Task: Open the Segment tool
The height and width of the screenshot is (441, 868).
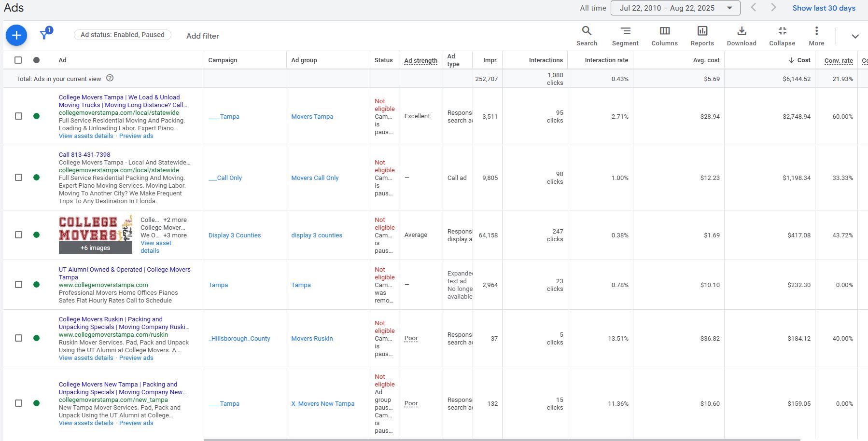Action: point(625,36)
